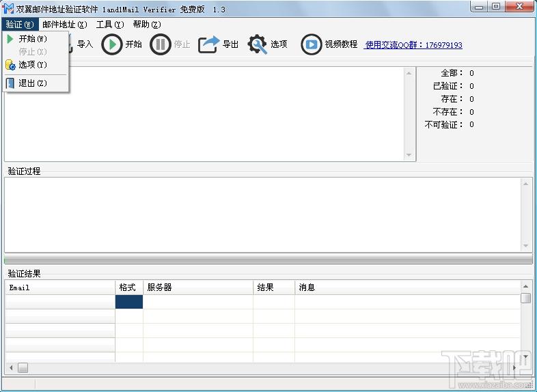Minimize the 1and1Mail Verifier window

click(x=479, y=7)
